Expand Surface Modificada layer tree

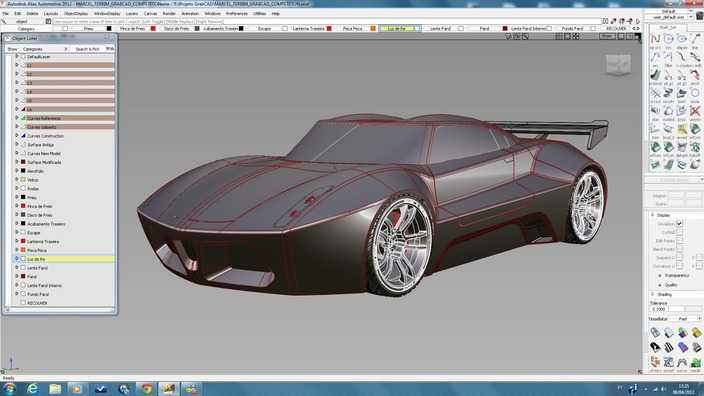pos(17,162)
